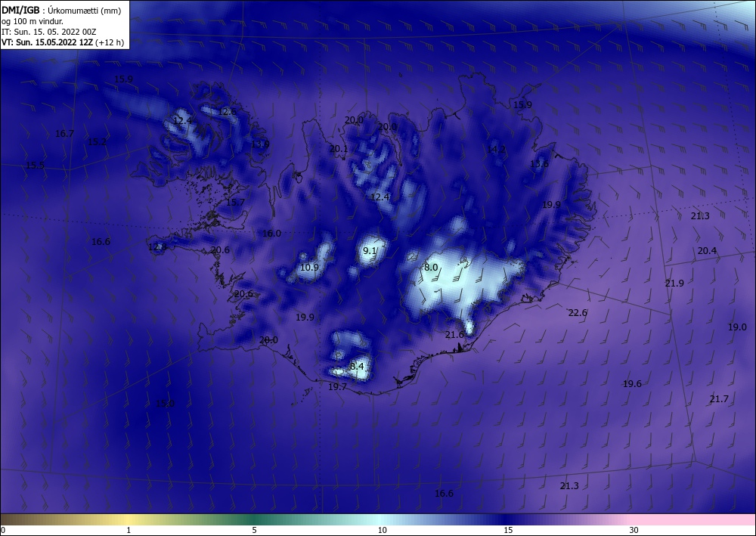This screenshot has width=756, height=536.
Task: Click the 21.6 value on the map
Action: click(x=454, y=334)
